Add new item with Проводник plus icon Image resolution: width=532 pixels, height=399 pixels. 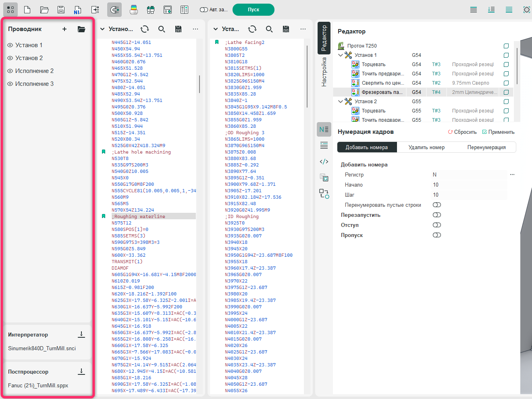(64, 29)
